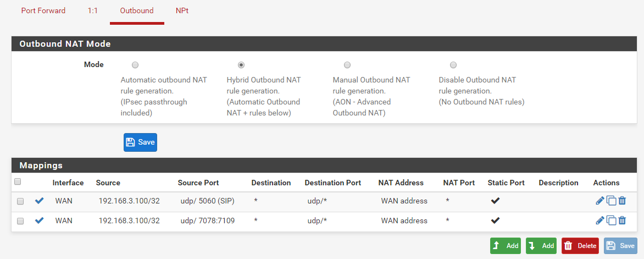Screen dimensions: 644x259
Task: Delete the 7078:7109 mapping via trash icon
Action: coord(622,221)
